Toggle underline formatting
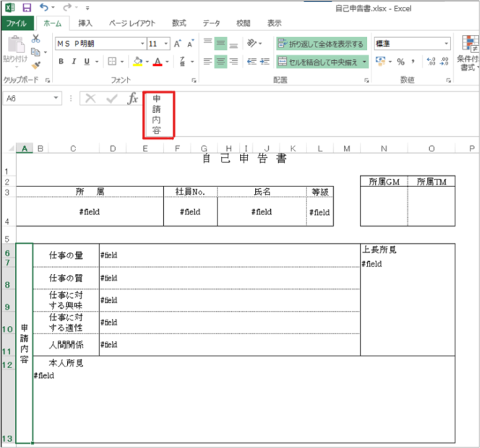The image size is (480, 448). (x=87, y=62)
